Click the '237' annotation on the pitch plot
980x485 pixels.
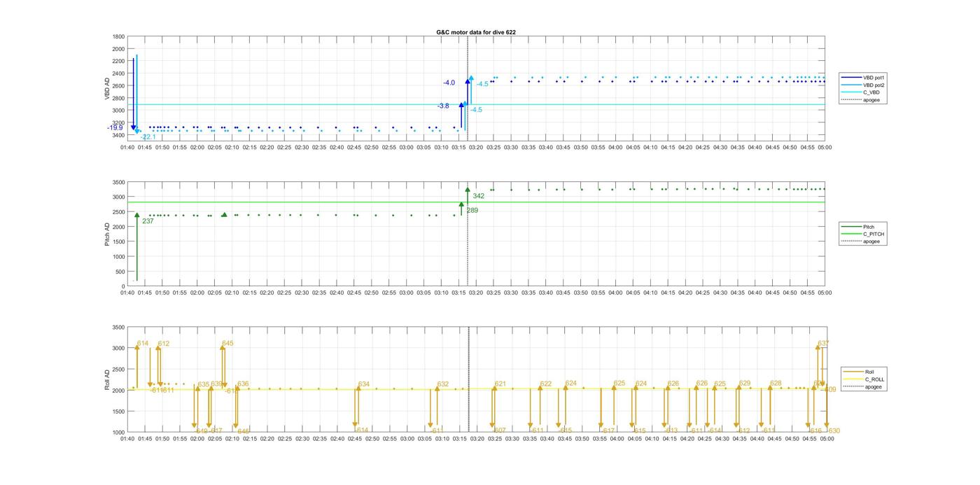pos(148,221)
